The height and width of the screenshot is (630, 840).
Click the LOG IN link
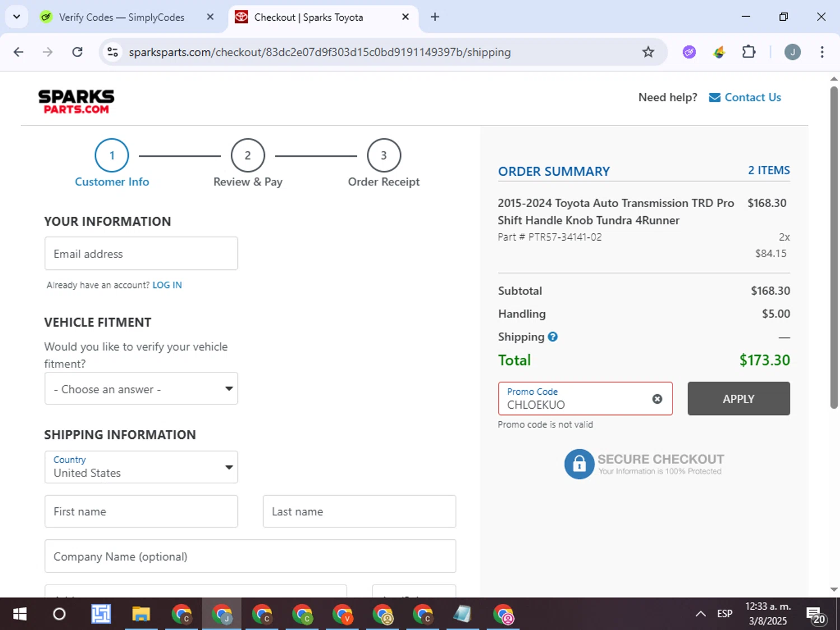(x=167, y=285)
